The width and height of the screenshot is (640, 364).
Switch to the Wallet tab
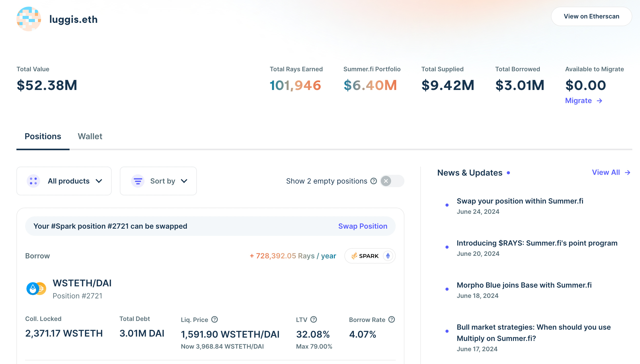pos(90,136)
